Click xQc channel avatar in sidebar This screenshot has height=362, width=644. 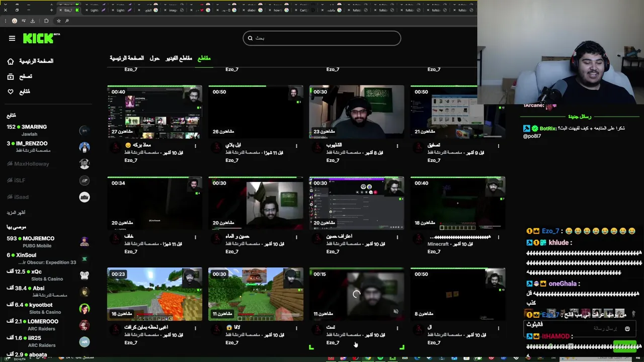[85, 276]
